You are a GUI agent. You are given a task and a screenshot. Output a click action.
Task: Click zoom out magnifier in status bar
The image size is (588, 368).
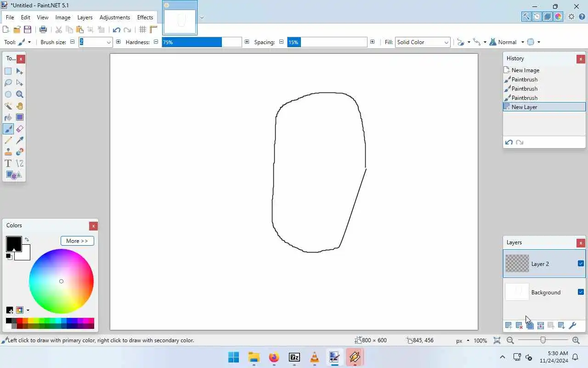coord(510,340)
